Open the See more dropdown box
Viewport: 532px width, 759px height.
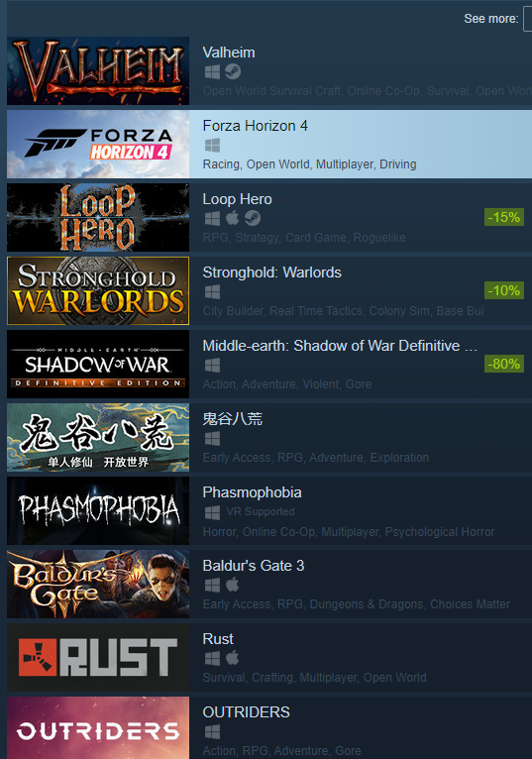tap(528, 19)
